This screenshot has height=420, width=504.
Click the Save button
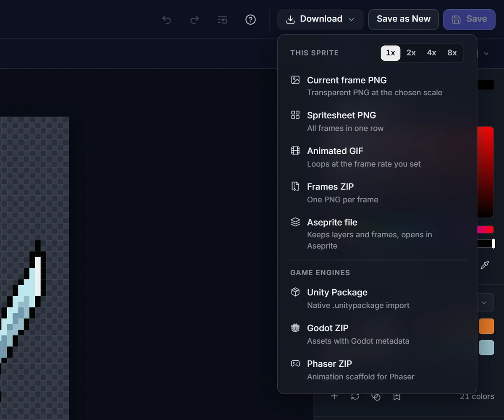(469, 19)
